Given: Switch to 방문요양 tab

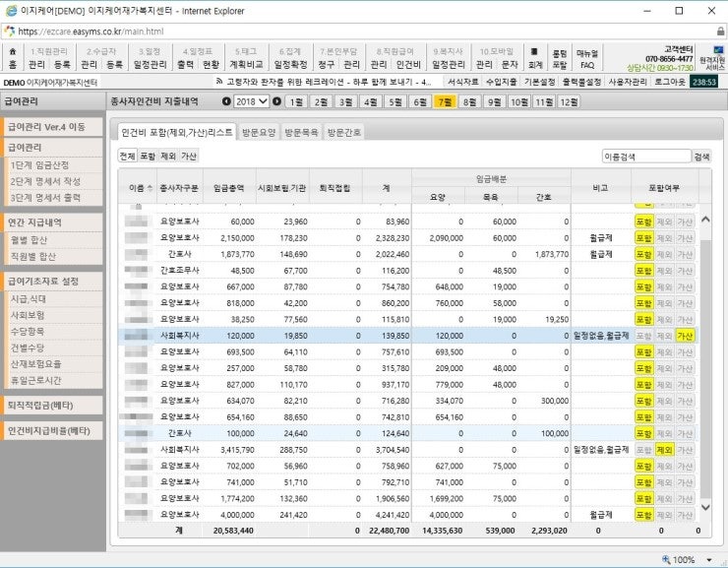Looking at the screenshot, I should pos(259,132).
